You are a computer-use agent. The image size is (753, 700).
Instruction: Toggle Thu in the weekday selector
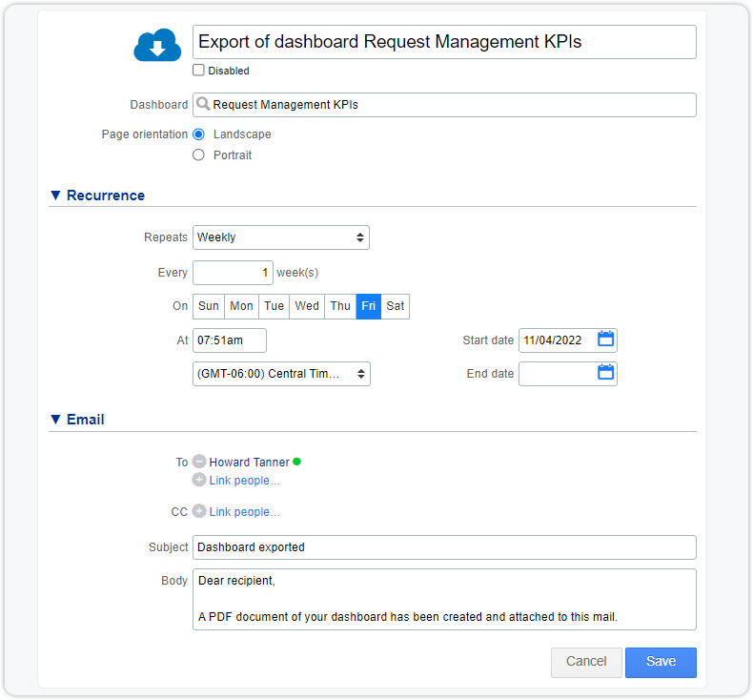pyautogui.click(x=340, y=306)
